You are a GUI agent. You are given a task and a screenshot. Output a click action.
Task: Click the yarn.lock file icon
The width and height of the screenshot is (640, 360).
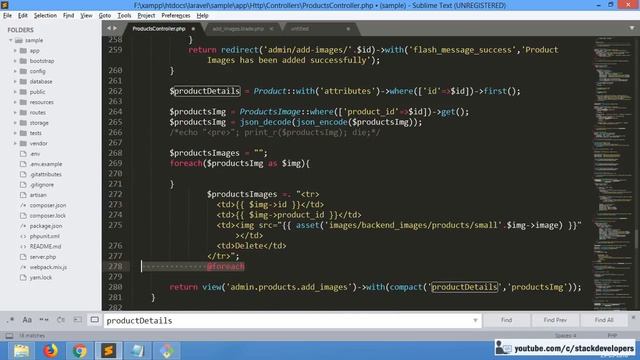[x=23, y=278]
